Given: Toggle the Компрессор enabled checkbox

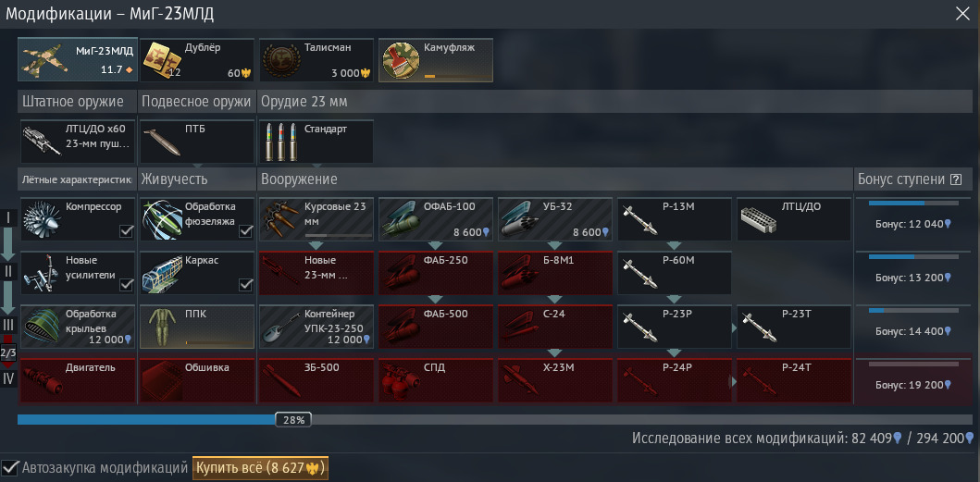Looking at the screenshot, I should (126, 232).
